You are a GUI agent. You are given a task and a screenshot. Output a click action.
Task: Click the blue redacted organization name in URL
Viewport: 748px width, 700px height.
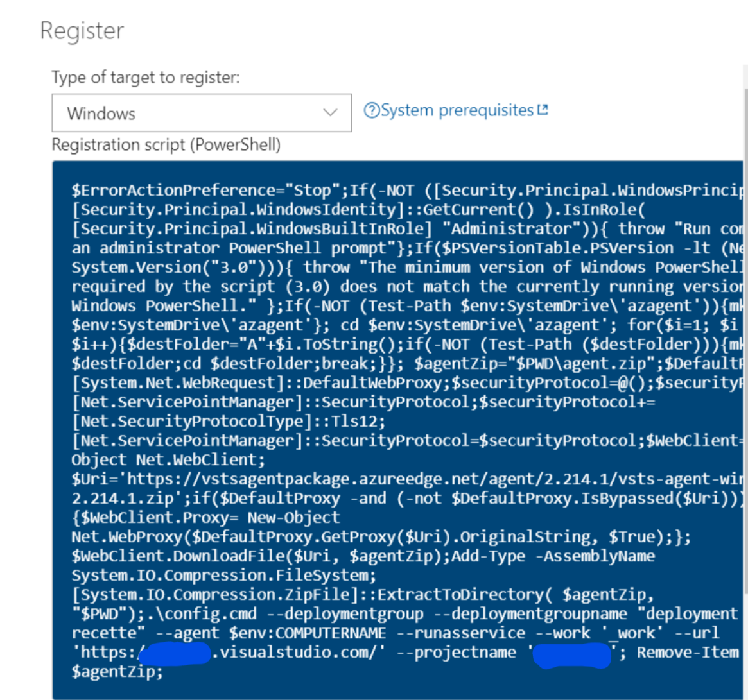[175, 653]
